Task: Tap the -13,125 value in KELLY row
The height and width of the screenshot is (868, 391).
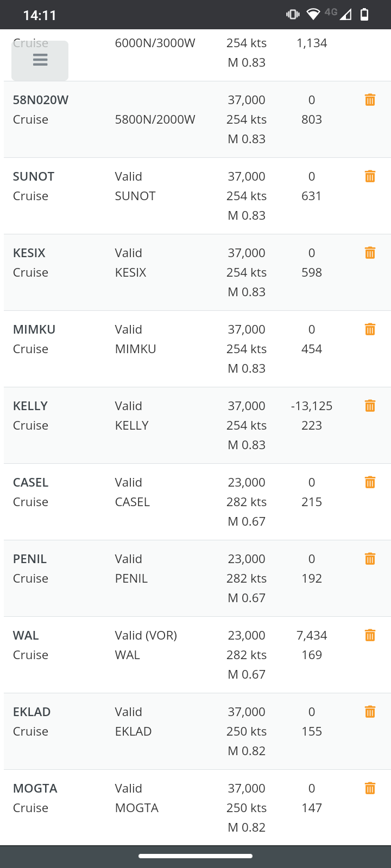Action: [312, 406]
